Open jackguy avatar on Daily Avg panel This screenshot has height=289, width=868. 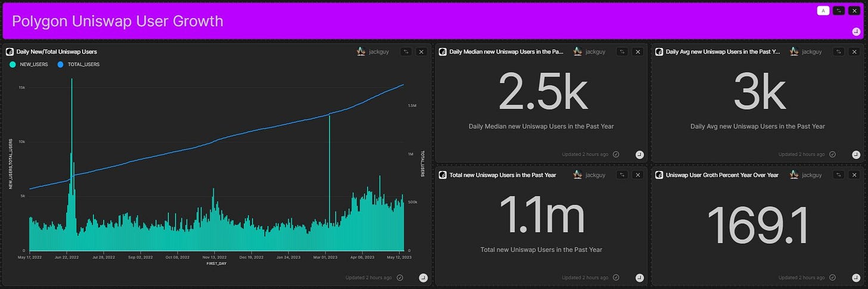pyautogui.click(x=794, y=52)
